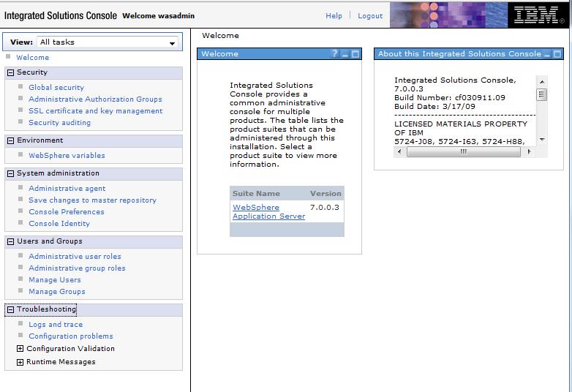
Task: Open Administrative user roles
Action: (75, 257)
